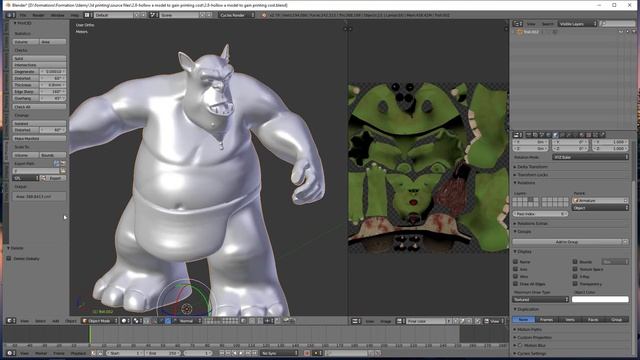Enable the Draw All Edges checkbox

coord(516,284)
